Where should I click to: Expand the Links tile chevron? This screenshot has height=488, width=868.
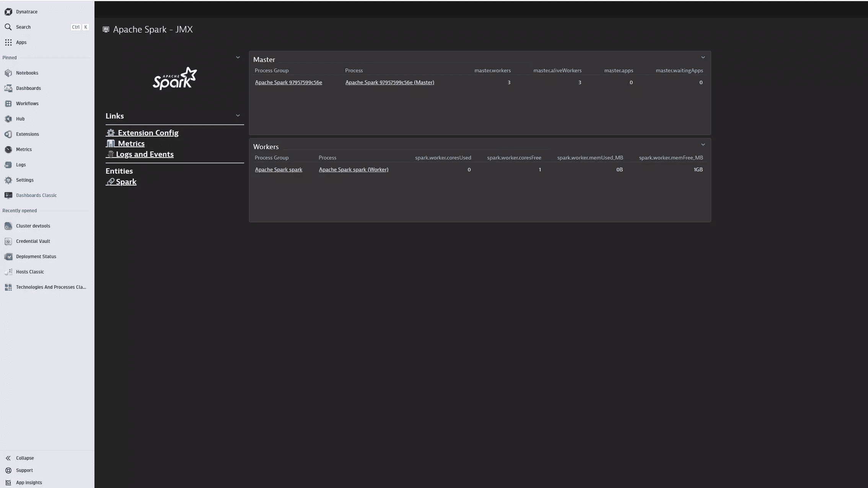(238, 116)
